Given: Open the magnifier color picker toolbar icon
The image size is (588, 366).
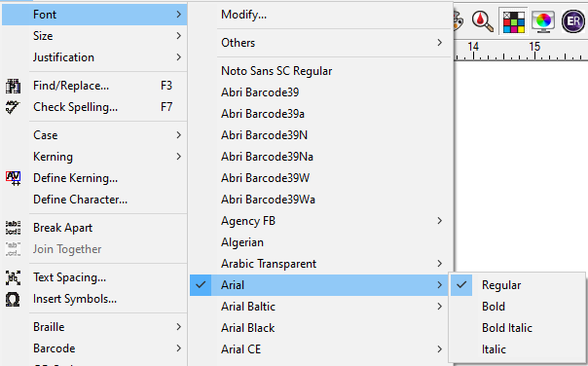Looking at the screenshot, I should 482,21.
